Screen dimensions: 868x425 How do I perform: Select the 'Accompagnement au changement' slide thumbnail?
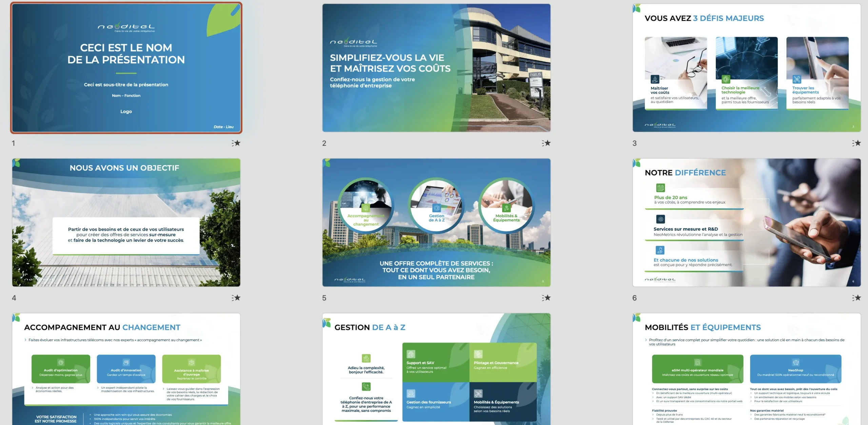coord(126,369)
